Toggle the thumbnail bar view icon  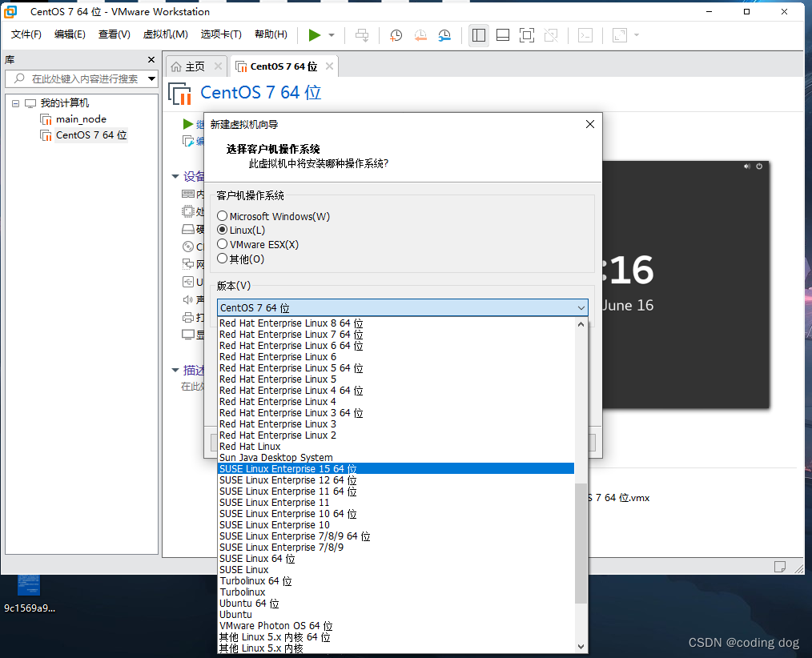(502, 35)
